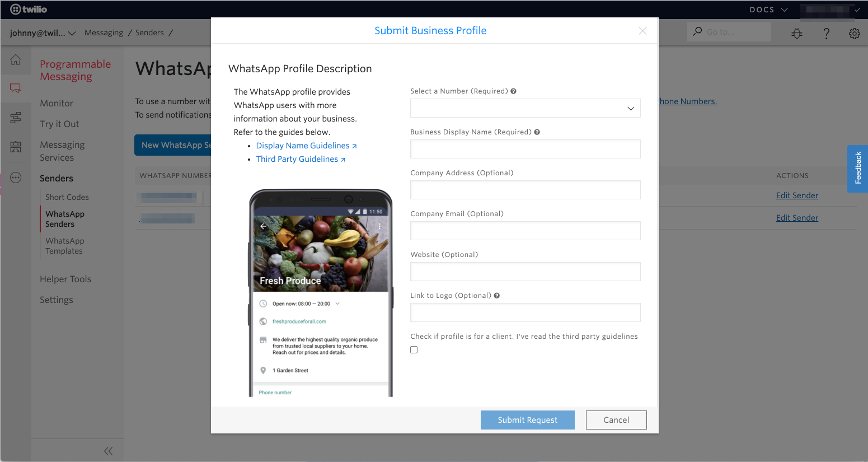This screenshot has height=462, width=868.
Task: Click second Edit Sender link
Action: 797,218
